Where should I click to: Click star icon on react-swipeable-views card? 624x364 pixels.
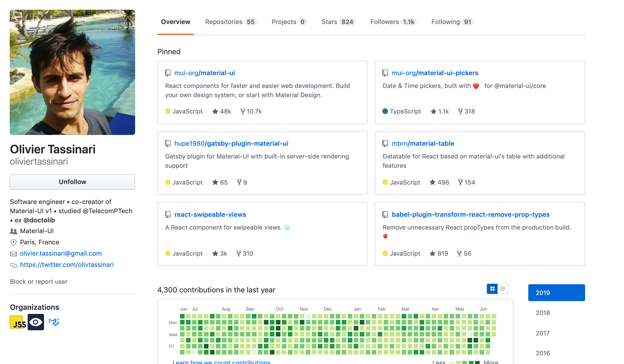215,254
